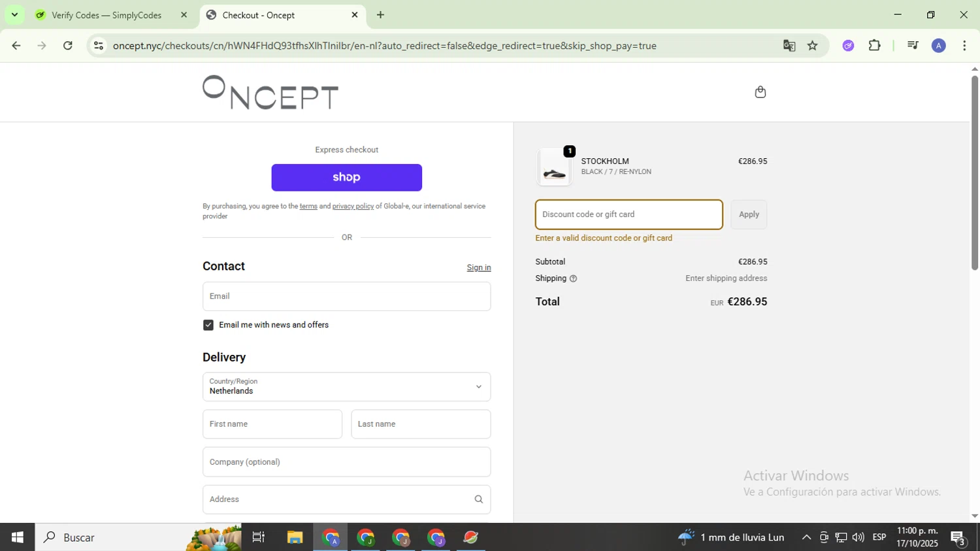This screenshot has width=980, height=551.
Task: Click the browser back arrow
Action: point(16,46)
